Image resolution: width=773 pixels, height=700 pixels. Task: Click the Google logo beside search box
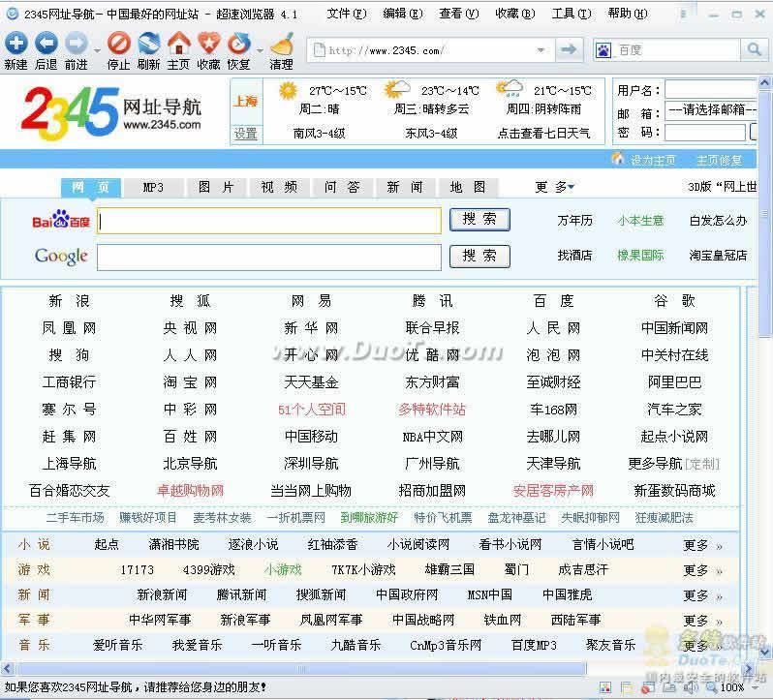tap(61, 257)
